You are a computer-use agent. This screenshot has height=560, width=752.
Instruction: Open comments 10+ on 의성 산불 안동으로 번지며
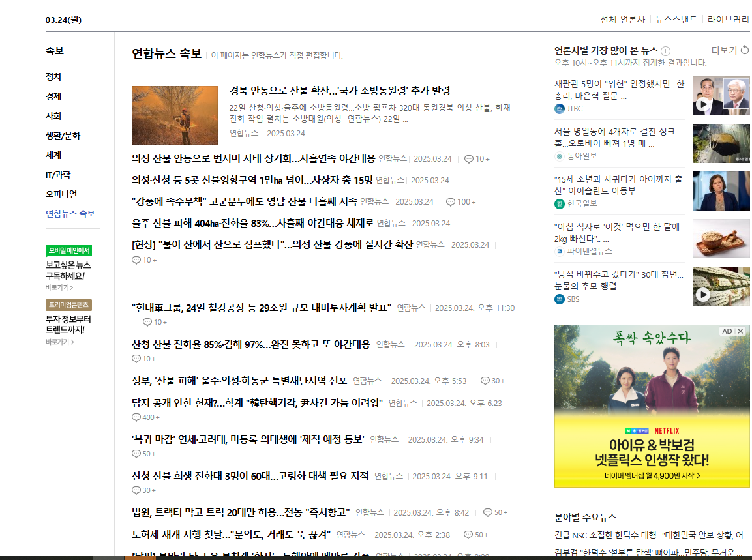[x=477, y=159]
